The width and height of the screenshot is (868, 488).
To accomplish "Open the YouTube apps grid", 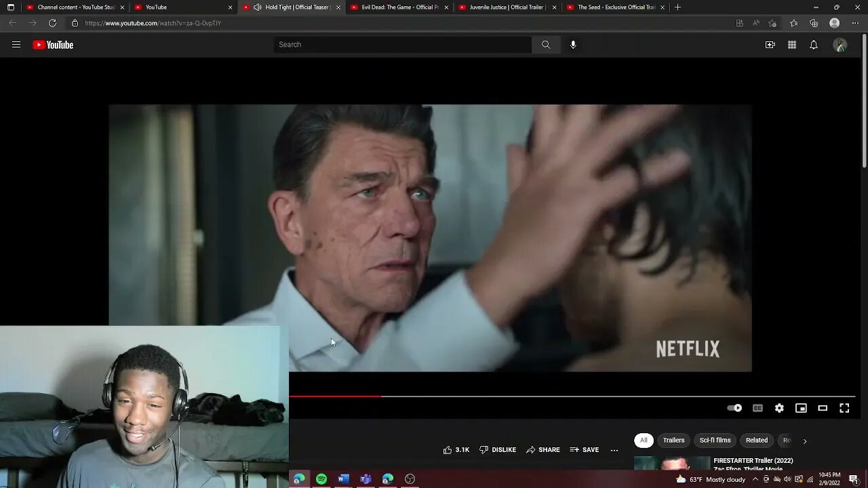I will coord(792,45).
